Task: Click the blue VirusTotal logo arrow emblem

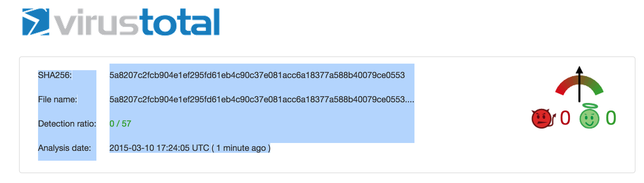Action: click(x=35, y=22)
